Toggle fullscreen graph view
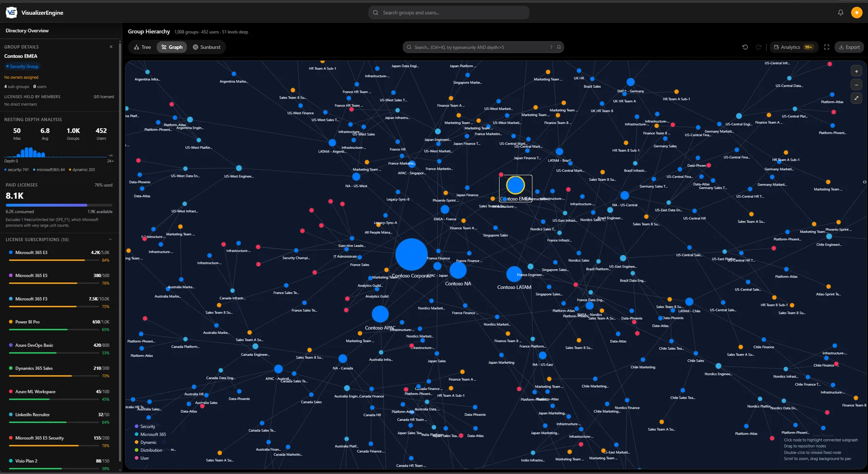 827,47
